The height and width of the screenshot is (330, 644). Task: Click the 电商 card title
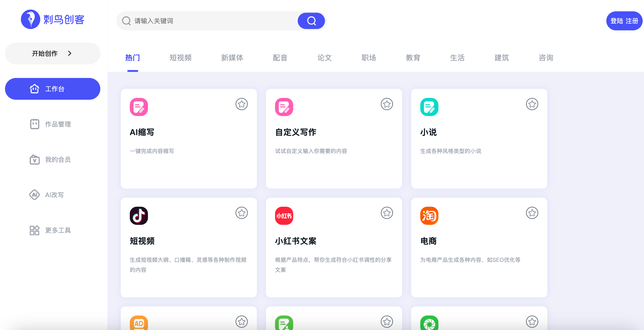click(428, 241)
